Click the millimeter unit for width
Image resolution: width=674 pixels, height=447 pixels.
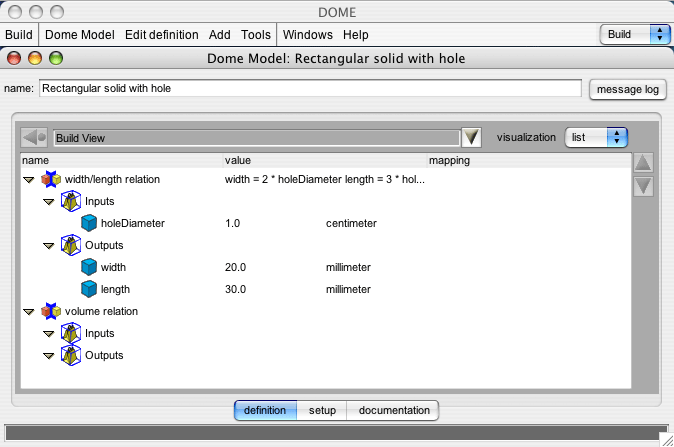[x=348, y=267]
